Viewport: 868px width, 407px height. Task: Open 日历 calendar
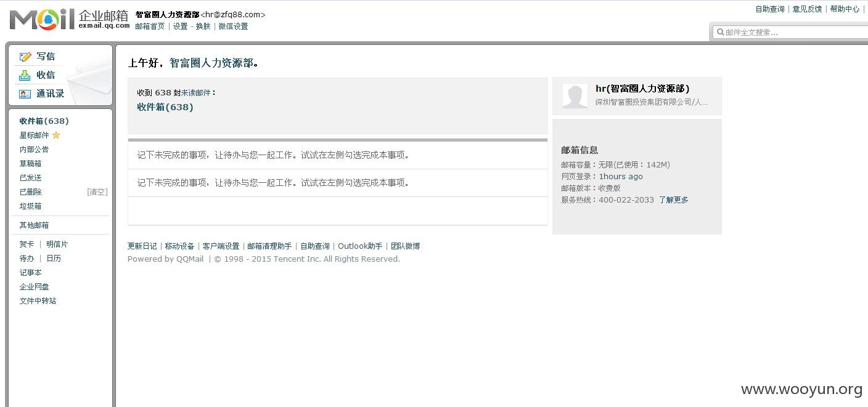(54, 258)
